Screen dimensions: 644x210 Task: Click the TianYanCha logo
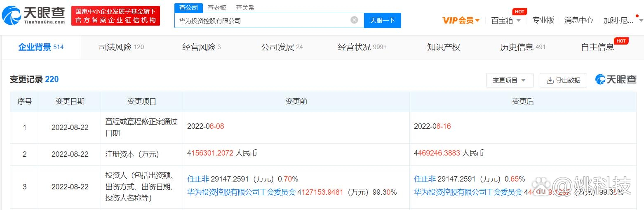click(x=34, y=16)
